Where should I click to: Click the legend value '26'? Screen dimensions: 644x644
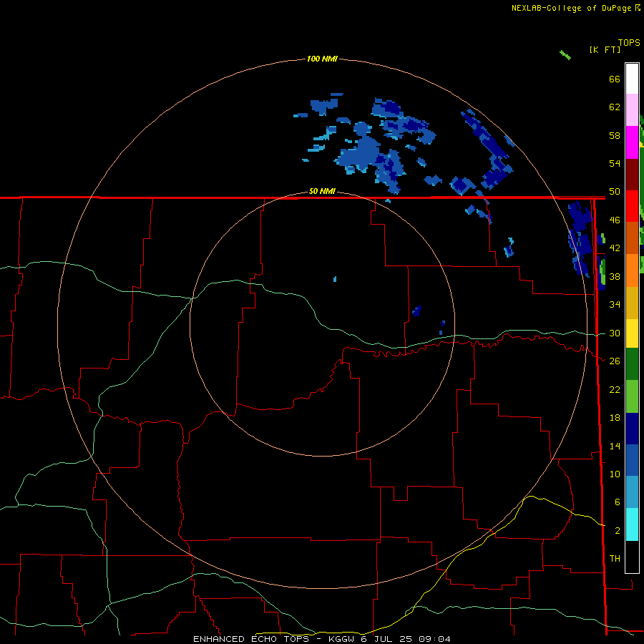(x=615, y=361)
